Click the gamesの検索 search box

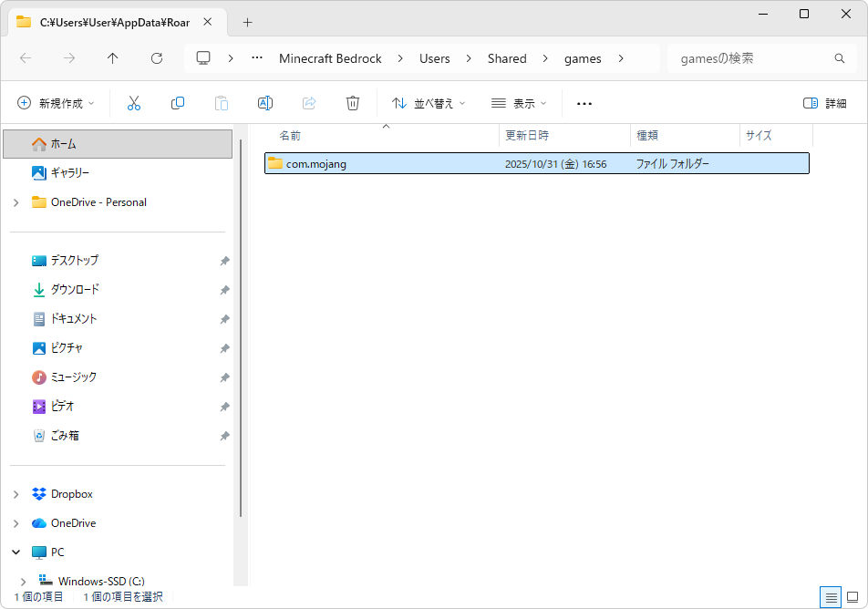[x=752, y=58]
